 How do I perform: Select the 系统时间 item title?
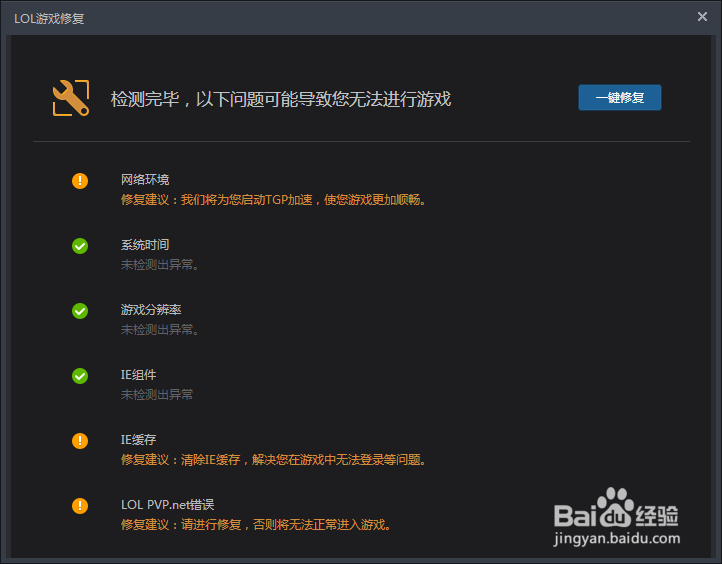click(x=145, y=244)
